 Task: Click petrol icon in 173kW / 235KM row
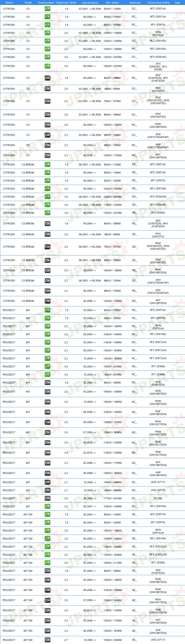click(x=48, y=205)
